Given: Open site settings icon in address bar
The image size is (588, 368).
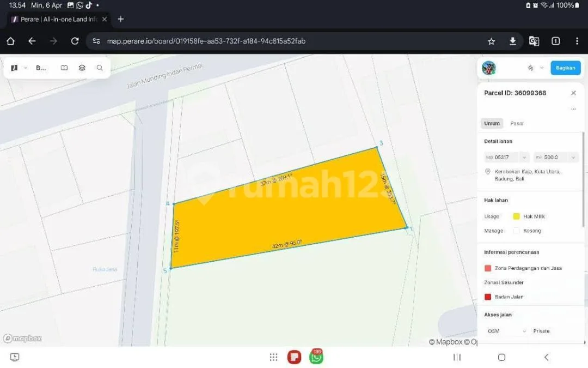Looking at the screenshot, I should (x=96, y=41).
